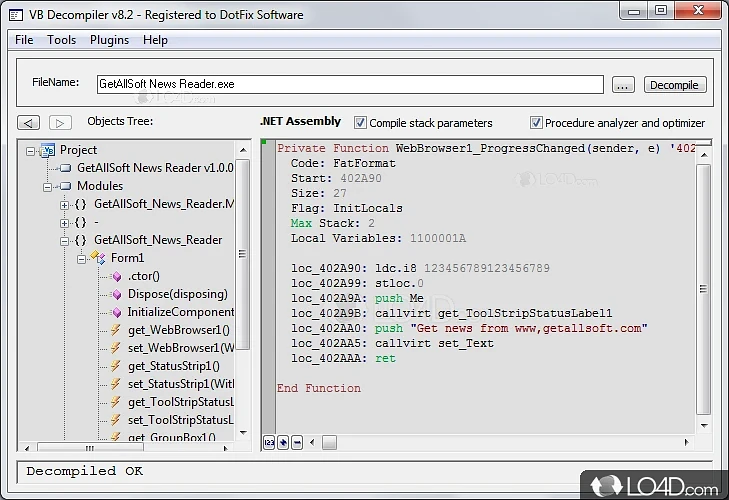
Task: Click the back navigation arrow button
Action: tap(29, 123)
